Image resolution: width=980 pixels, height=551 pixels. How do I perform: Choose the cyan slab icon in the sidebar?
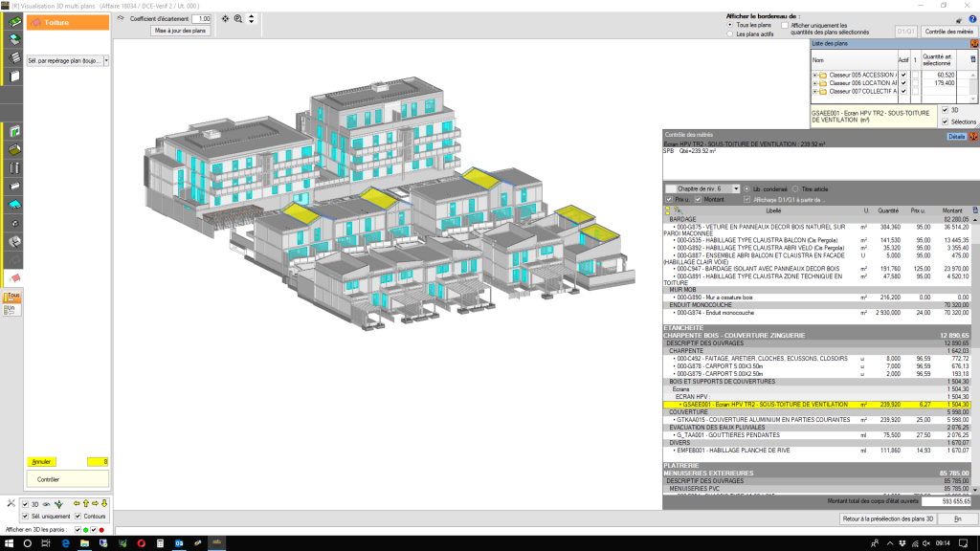(x=14, y=205)
